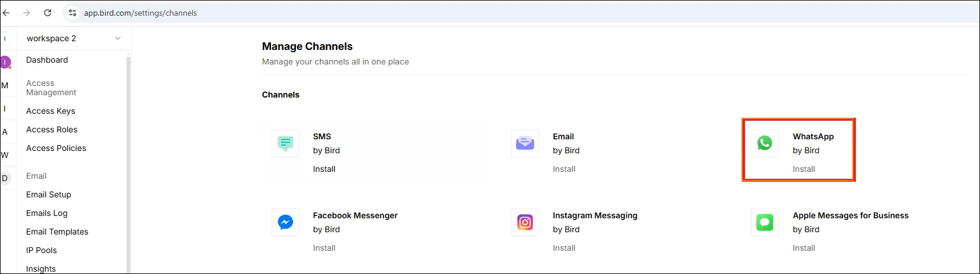Install the Instagram Messaging channel
This screenshot has width=980, height=274.
coord(564,248)
